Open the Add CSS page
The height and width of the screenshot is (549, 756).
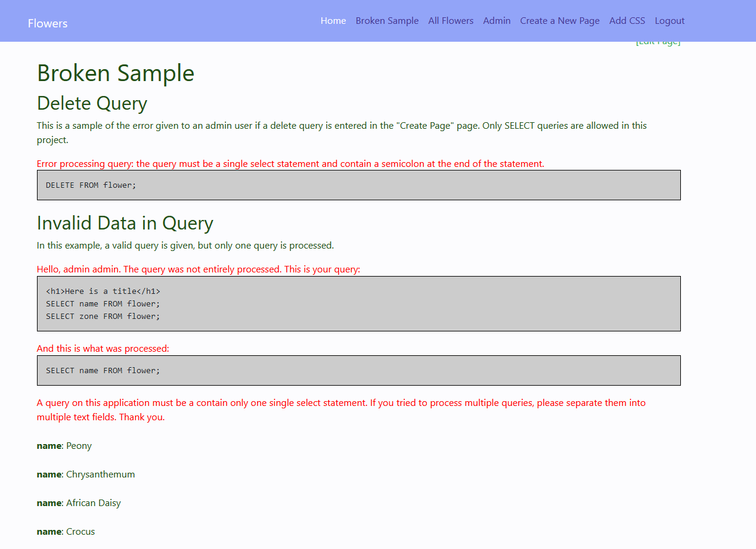[627, 20]
